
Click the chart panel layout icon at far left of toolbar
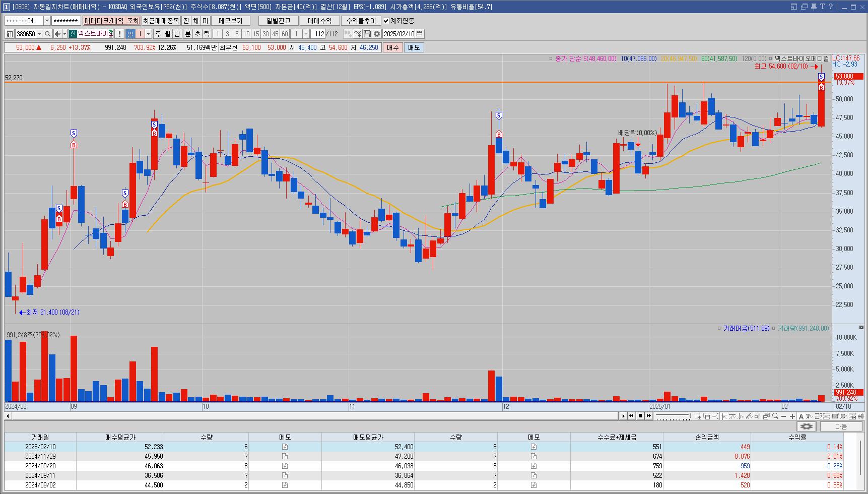click(x=10, y=34)
